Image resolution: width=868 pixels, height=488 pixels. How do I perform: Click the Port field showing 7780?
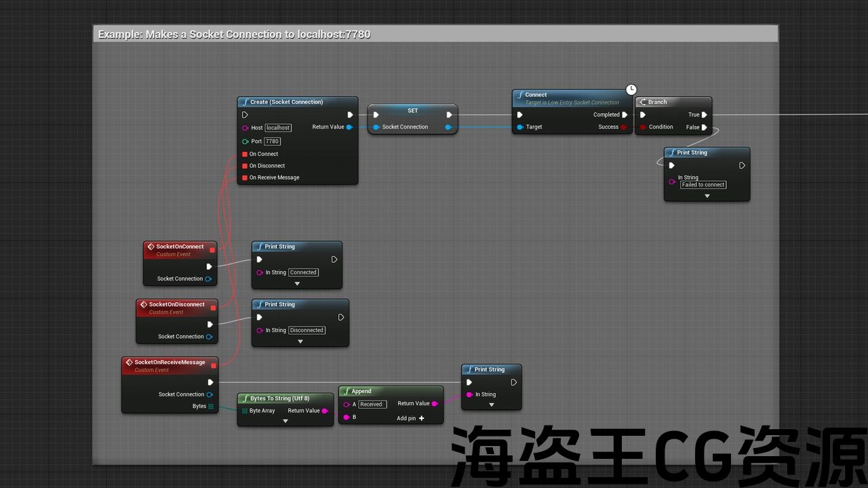click(x=272, y=142)
